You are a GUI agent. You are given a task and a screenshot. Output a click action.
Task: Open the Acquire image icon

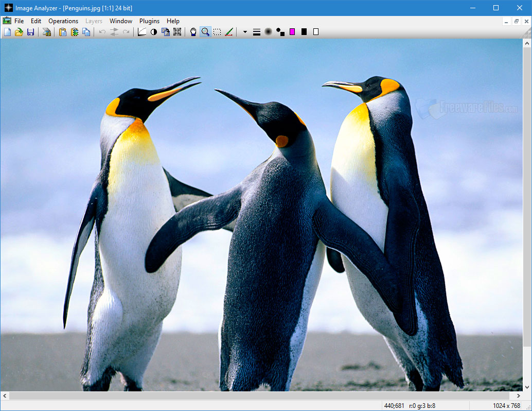click(46, 31)
